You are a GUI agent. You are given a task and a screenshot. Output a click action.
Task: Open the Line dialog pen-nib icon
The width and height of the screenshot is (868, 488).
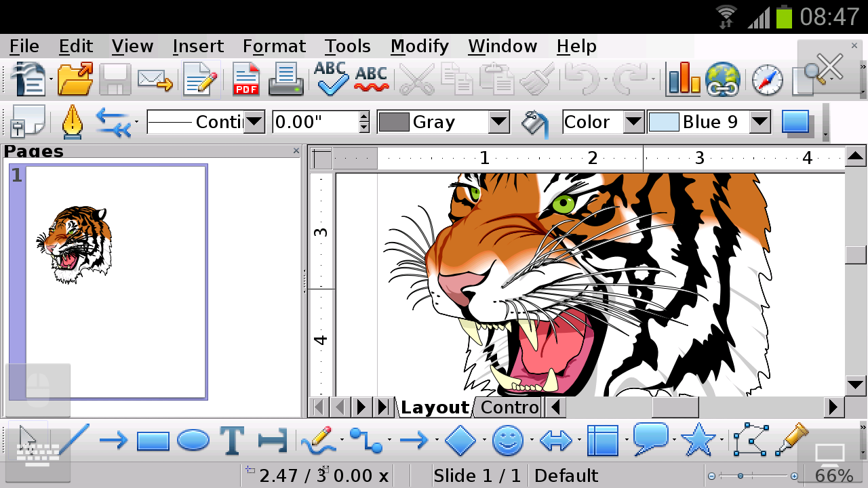click(x=72, y=122)
